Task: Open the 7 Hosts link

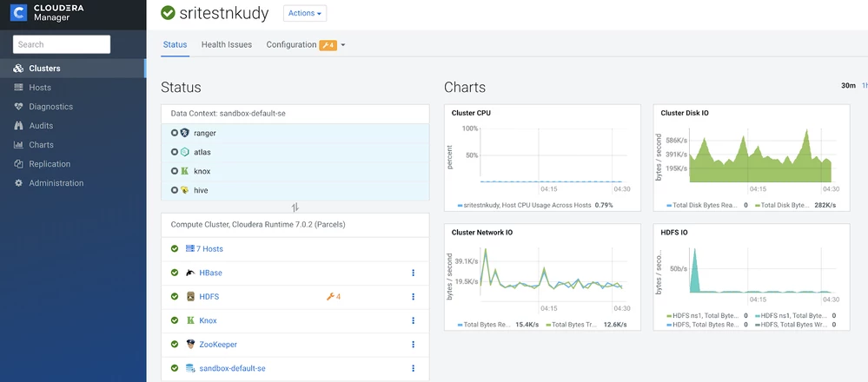Action: [209, 249]
